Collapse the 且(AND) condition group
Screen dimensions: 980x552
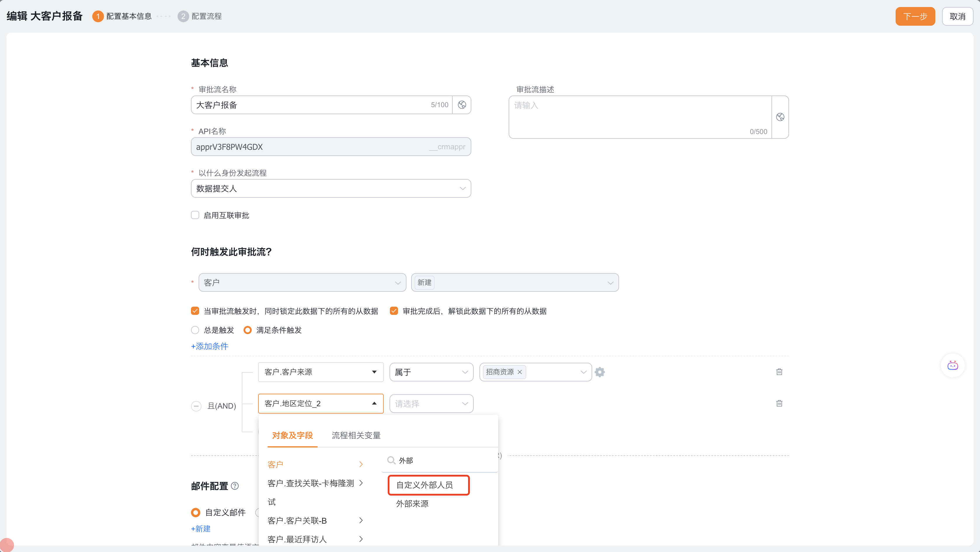196,406
